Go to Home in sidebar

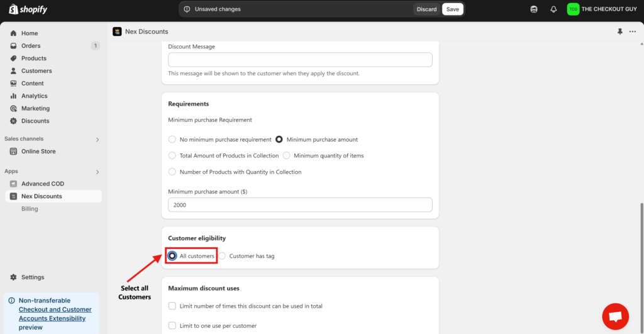click(30, 33)
